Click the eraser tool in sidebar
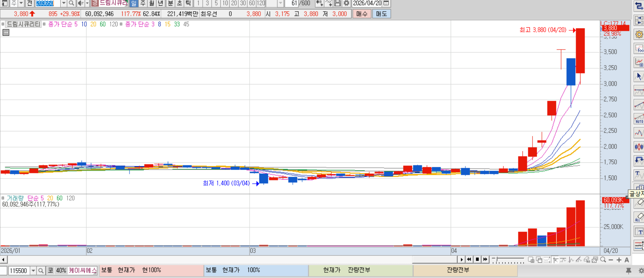The height and width of the screenshot is (278, 644). pos(639,203)
